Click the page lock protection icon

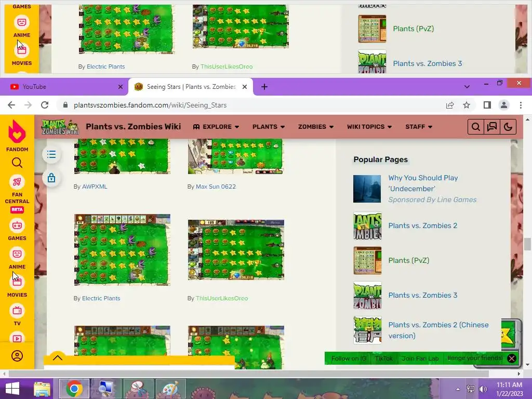[51, 178]
